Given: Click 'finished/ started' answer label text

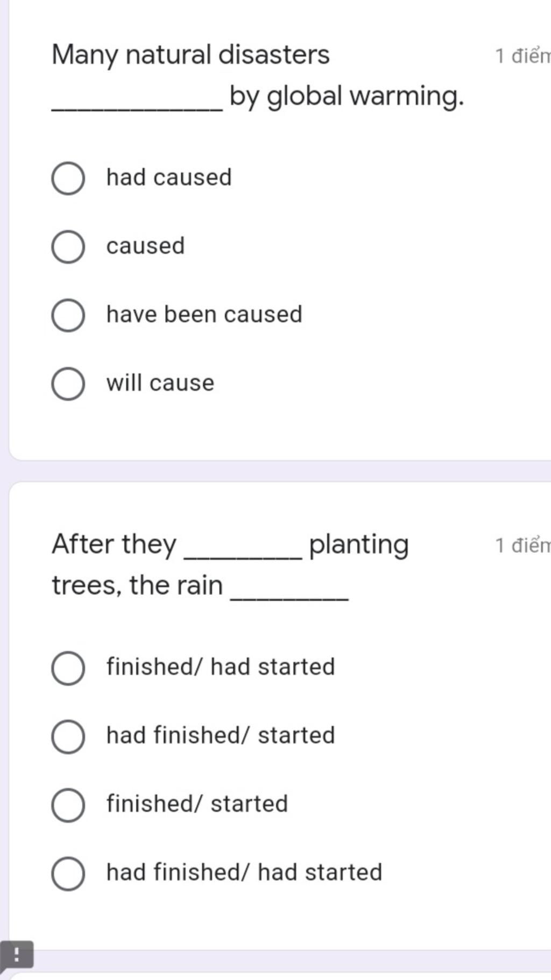Looking at the screenshot, I should (x=197, y=804).
